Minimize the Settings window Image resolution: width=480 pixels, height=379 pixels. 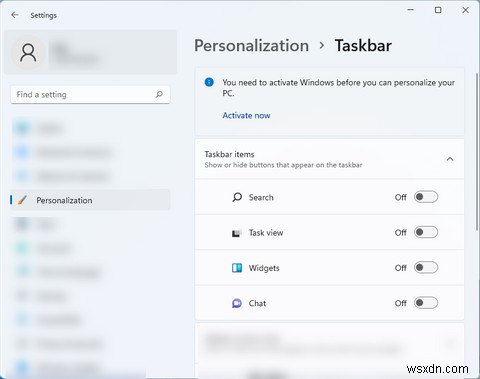(x=411, y=10)
